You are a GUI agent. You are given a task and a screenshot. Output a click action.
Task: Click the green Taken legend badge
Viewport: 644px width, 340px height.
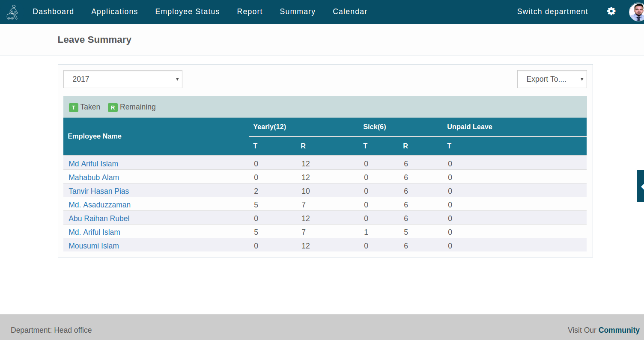74,107
